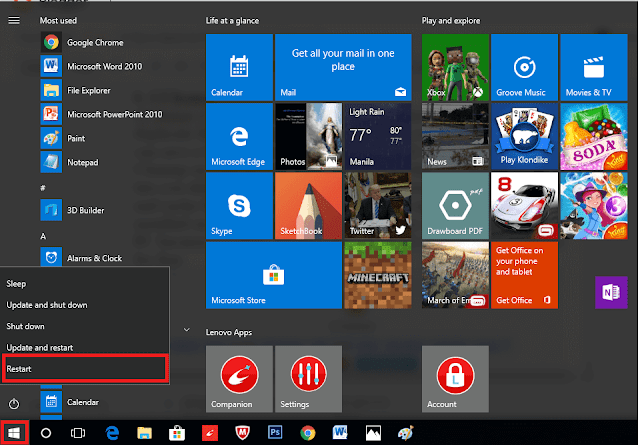Open the Twitter tile
The image size is (640, 445).
point(378,206)
